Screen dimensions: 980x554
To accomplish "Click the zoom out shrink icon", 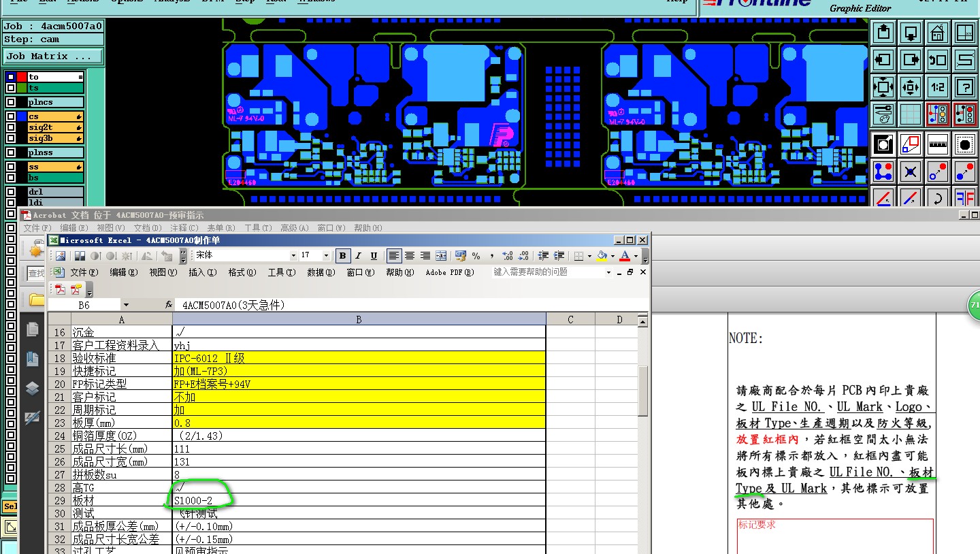I will [911, 86].
